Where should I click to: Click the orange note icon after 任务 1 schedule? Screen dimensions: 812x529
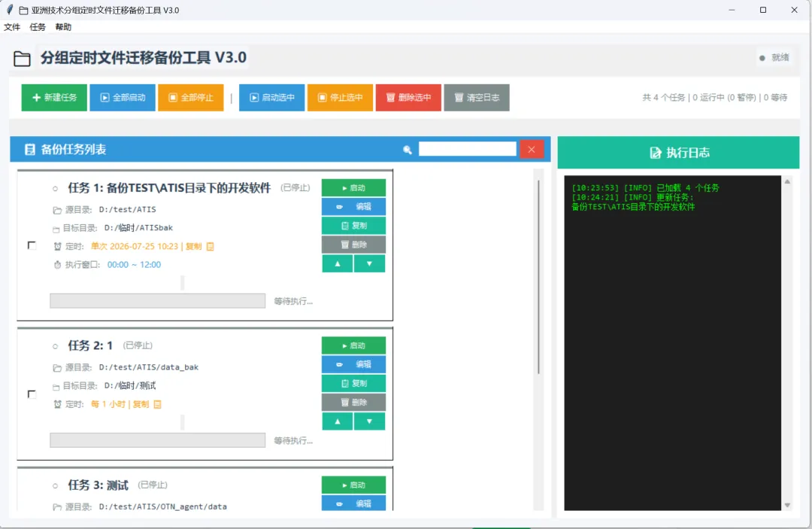(211, 247)
